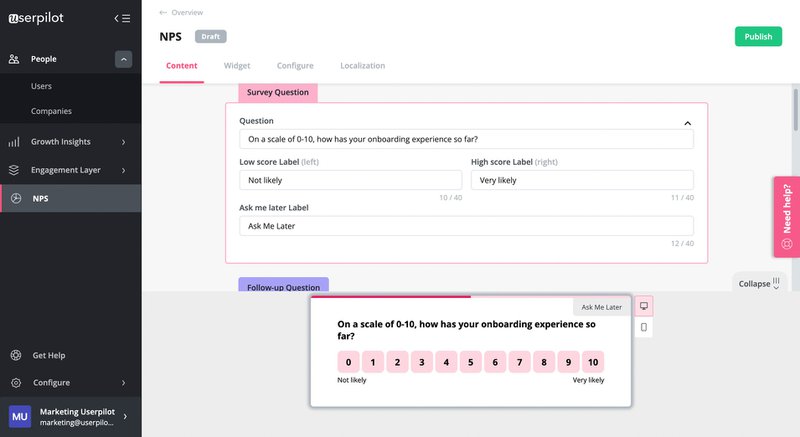Click the Engagement Layer stack icon
This screenshot has width=800, height=437.
(15, 170)
